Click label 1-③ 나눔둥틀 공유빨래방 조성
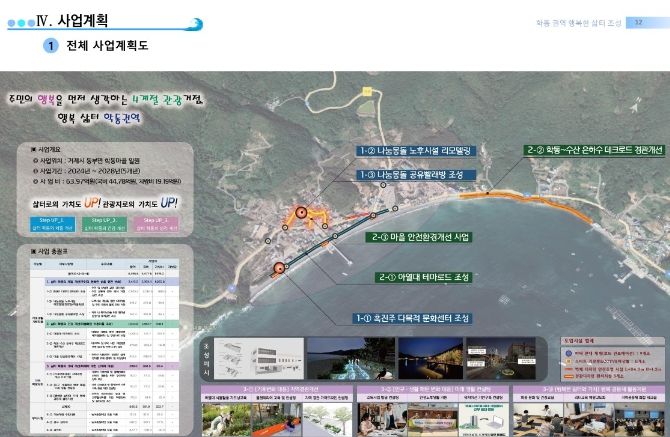 point(408,174)
